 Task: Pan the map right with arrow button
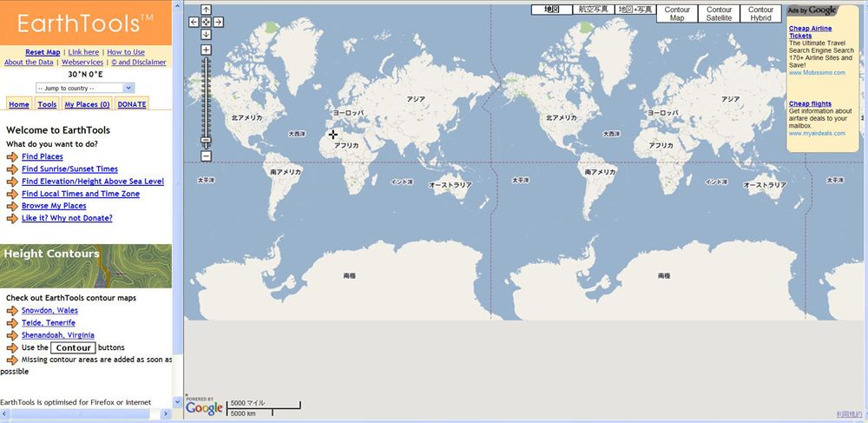coord(218,22)
